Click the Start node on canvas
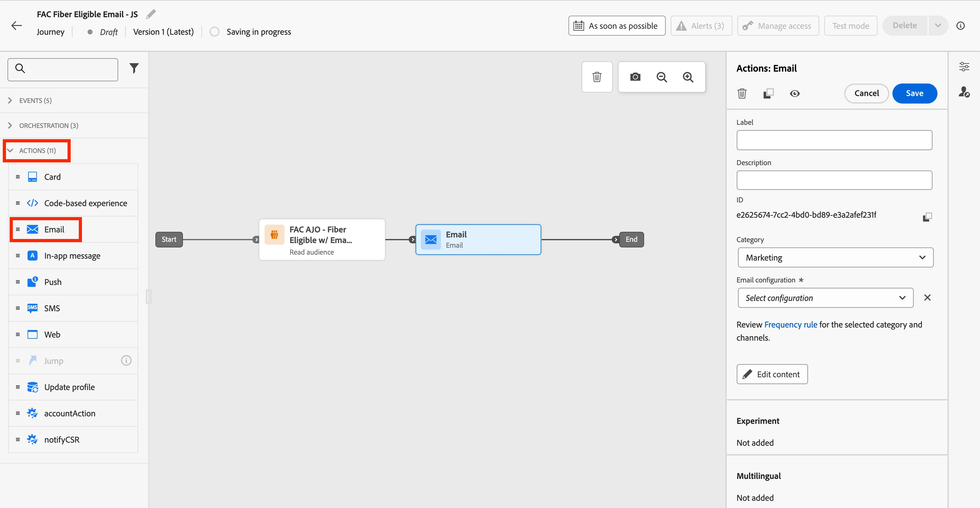The width and height of the screenshot is (980, 508). click(169, 239)
